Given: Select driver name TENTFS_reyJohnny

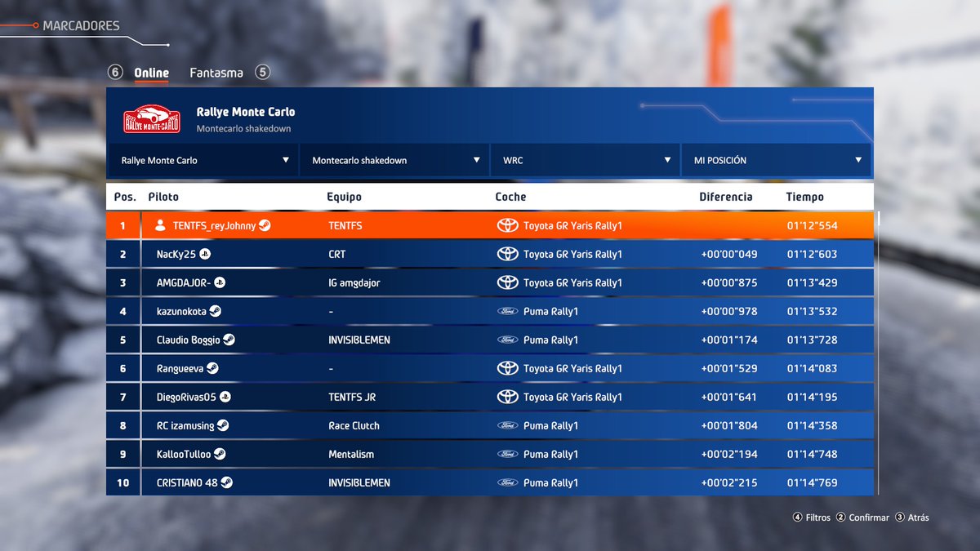Looking at the screenshot, I should [x=214, y=225].
